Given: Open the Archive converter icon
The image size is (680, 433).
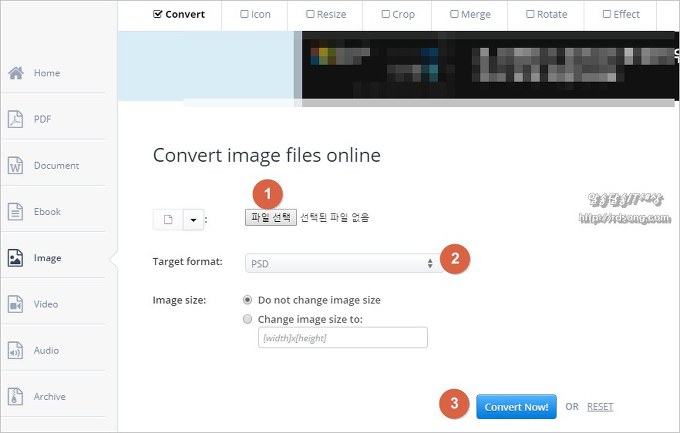Looking at the screenshot, I should tap(16, 396).
